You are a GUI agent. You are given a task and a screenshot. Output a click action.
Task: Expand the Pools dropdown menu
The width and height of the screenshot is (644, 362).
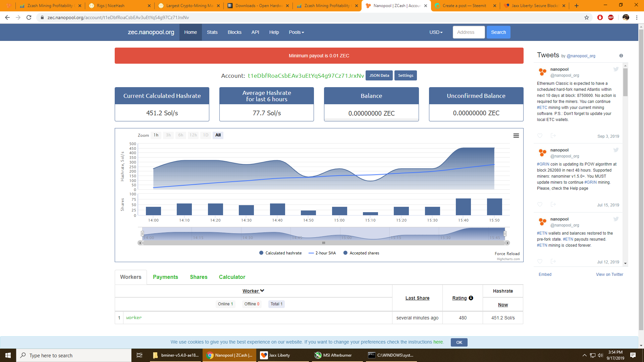(296, 32)
